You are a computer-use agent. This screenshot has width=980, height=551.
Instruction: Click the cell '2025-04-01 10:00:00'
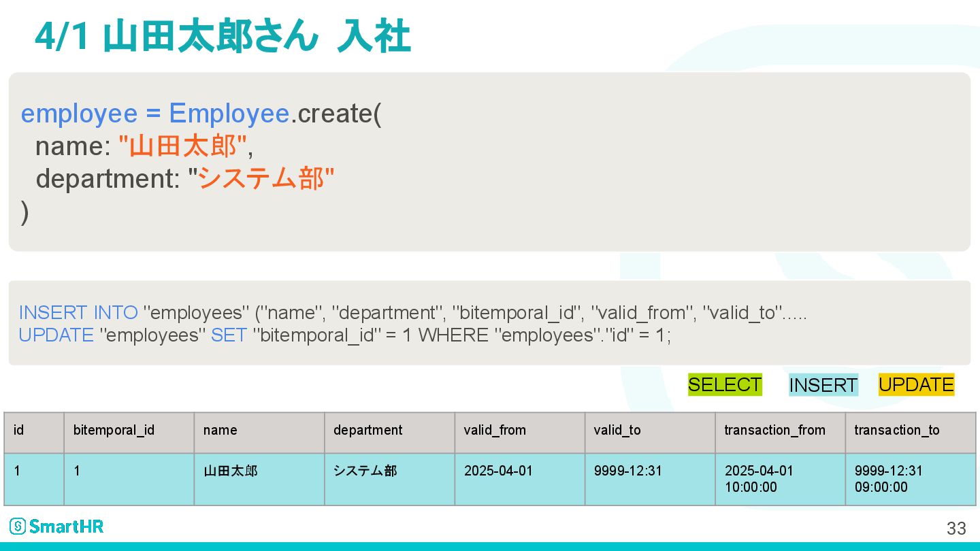tap(780, 480)
